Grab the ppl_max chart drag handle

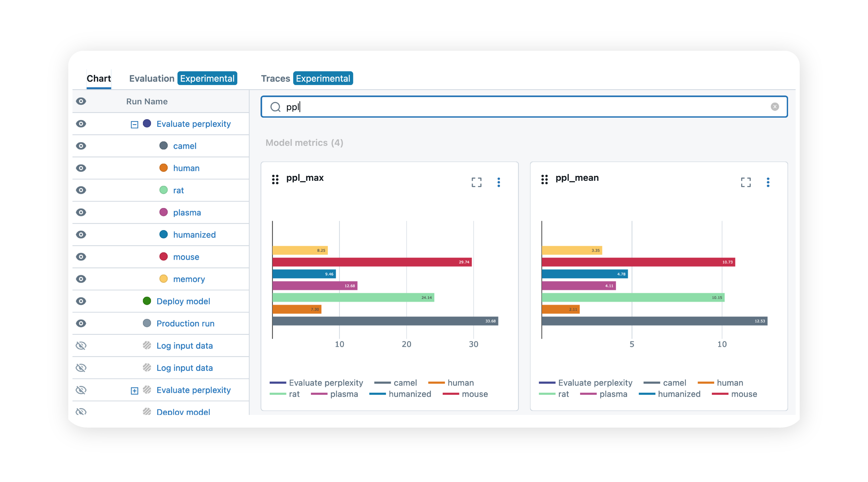coord(275,179)
